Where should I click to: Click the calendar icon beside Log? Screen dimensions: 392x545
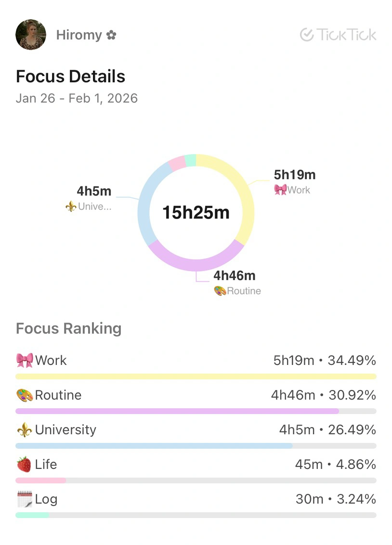coord(24,499)
